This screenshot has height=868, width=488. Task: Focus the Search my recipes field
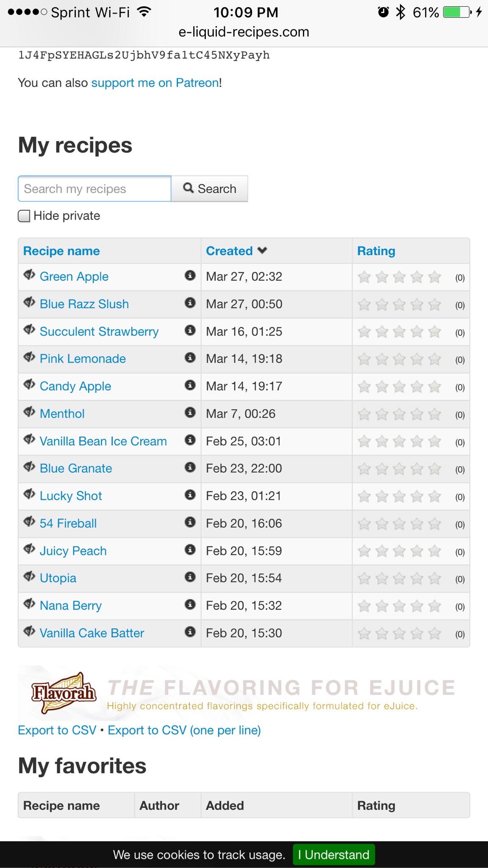(94, 189)
